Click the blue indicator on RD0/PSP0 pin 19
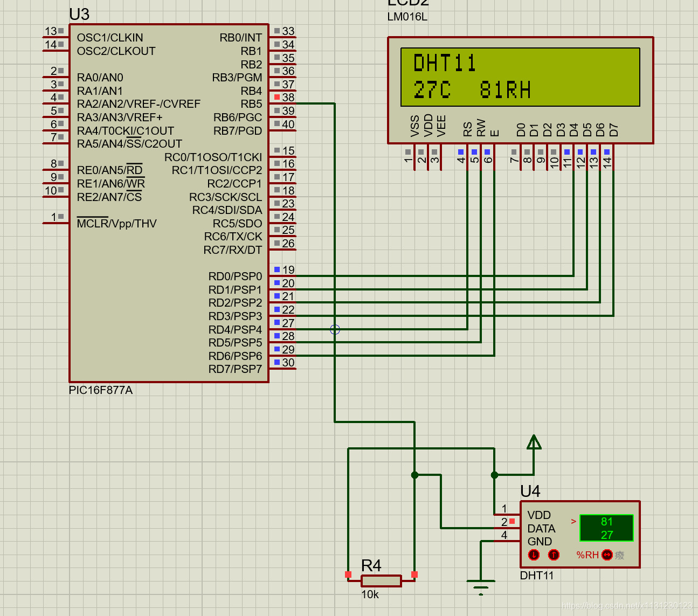This screenshot has width=698, height=616. 277,269
